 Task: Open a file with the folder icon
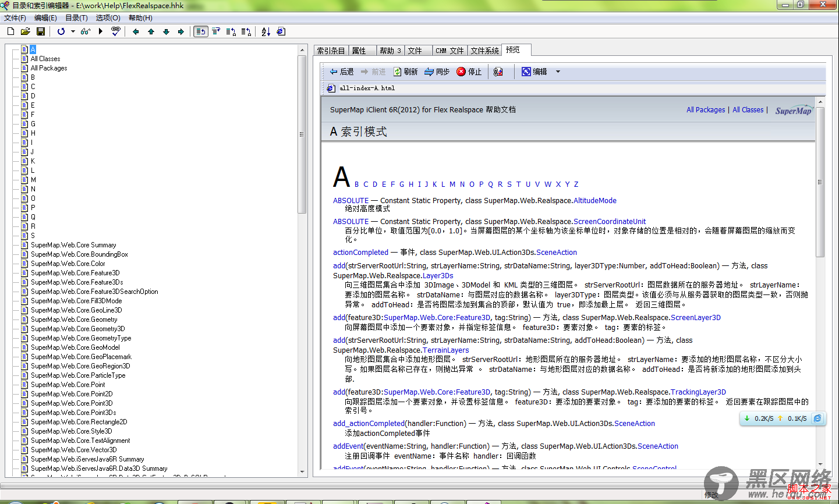(x=25, y=31)
